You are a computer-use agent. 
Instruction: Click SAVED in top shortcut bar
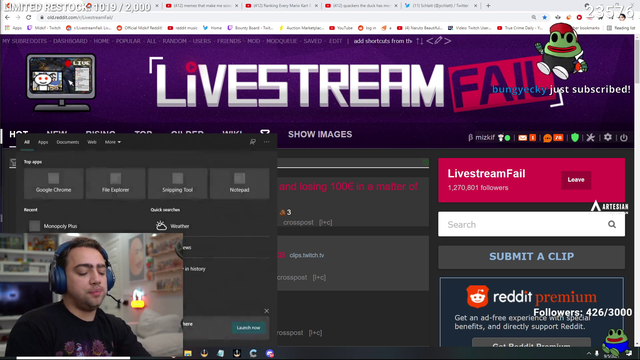click(x=312, y=41)
